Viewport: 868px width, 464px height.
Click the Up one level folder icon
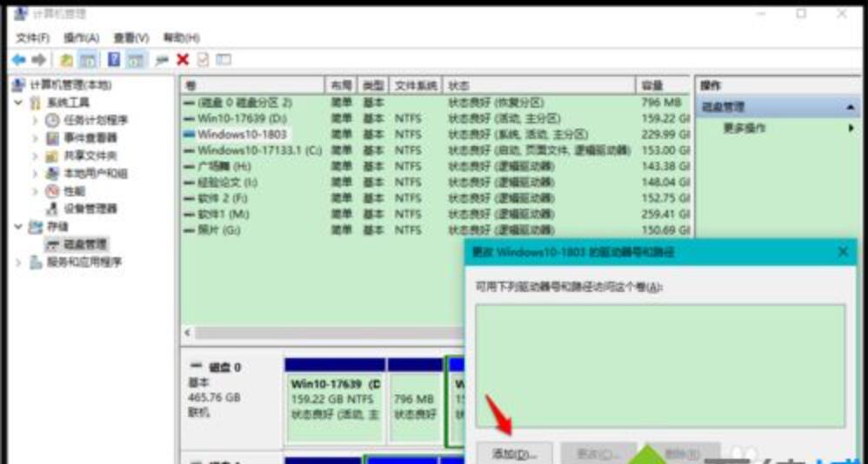pyautogui.click(x=66, y=60)
